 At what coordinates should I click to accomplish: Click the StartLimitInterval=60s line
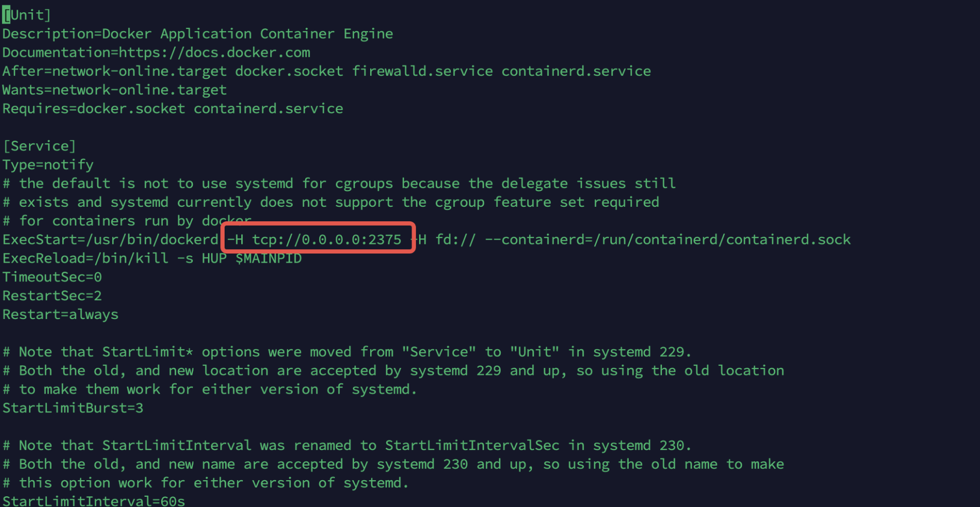pos(93,501)
